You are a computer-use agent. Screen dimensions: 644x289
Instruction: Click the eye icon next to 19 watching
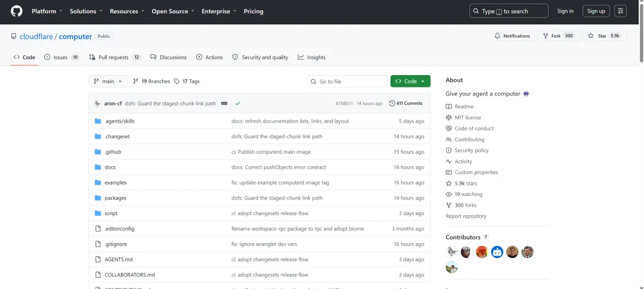[448, 194]
